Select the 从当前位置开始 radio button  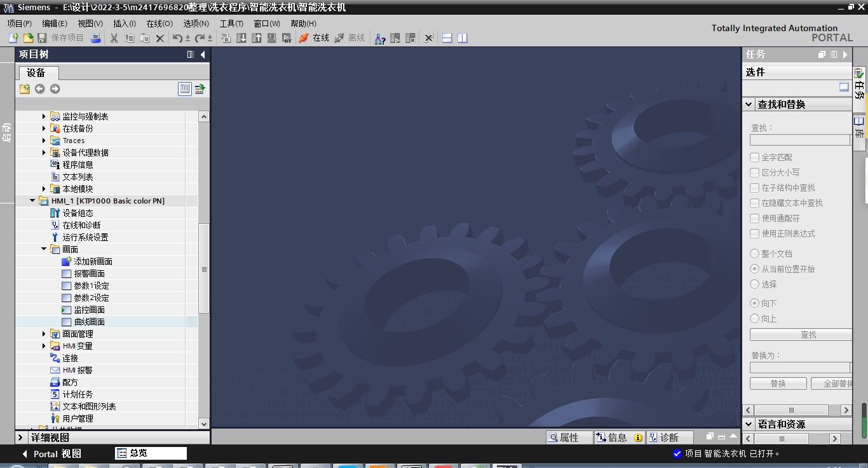[755, 269]
